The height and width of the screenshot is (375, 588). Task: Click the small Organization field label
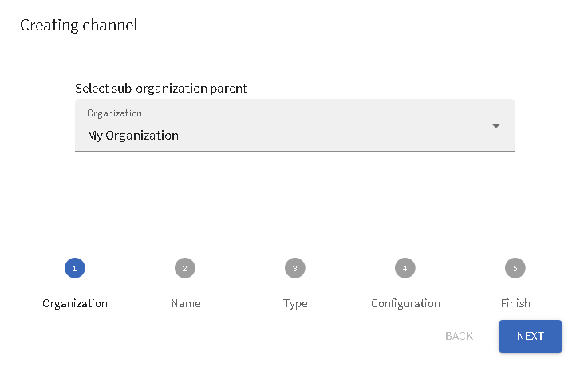(114, 113)
